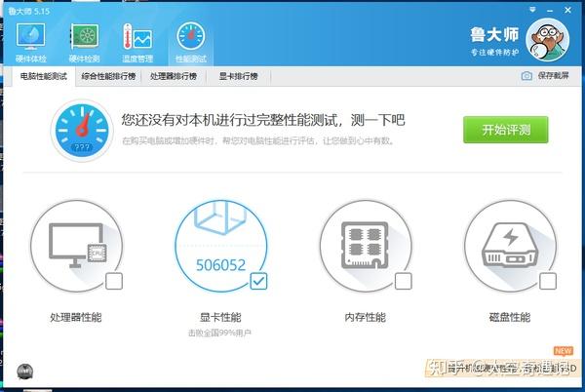Image resolution: width=585 pixels, height=392 pixels.
Task: Click the 磁盘性能 disk drive icon
Action: click(x=510, y=246)
